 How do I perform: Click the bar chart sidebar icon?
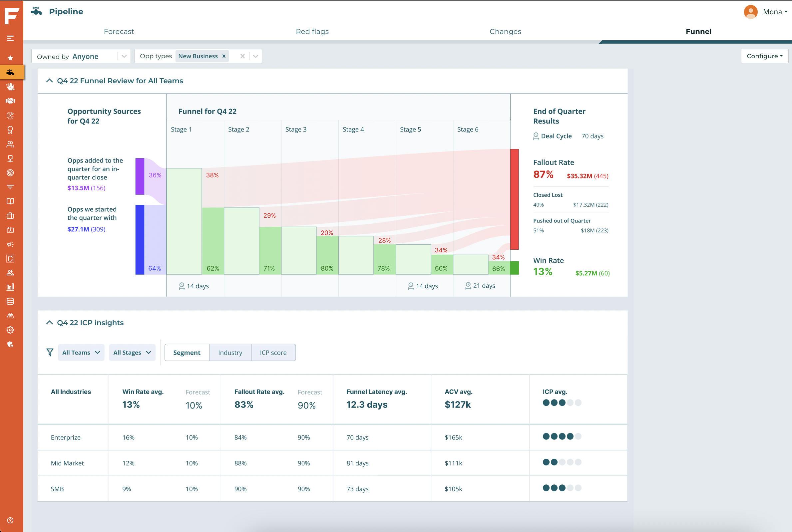tap(10, 287)
